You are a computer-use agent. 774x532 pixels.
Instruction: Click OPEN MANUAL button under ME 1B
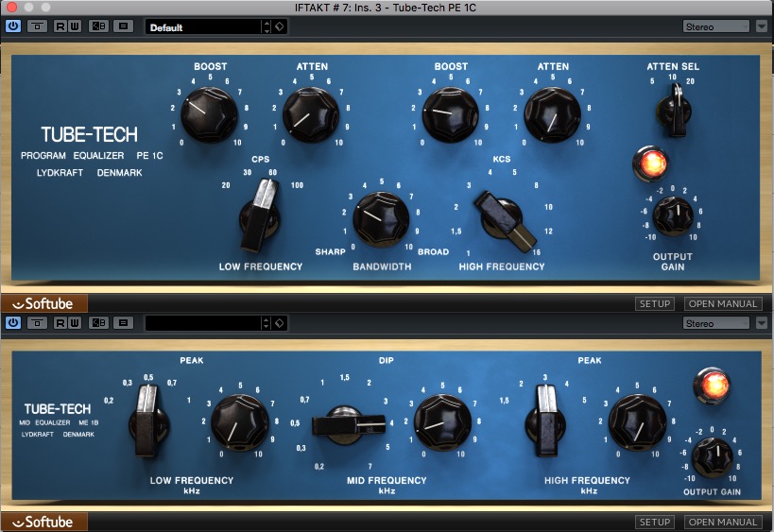(x=723, y=522)
